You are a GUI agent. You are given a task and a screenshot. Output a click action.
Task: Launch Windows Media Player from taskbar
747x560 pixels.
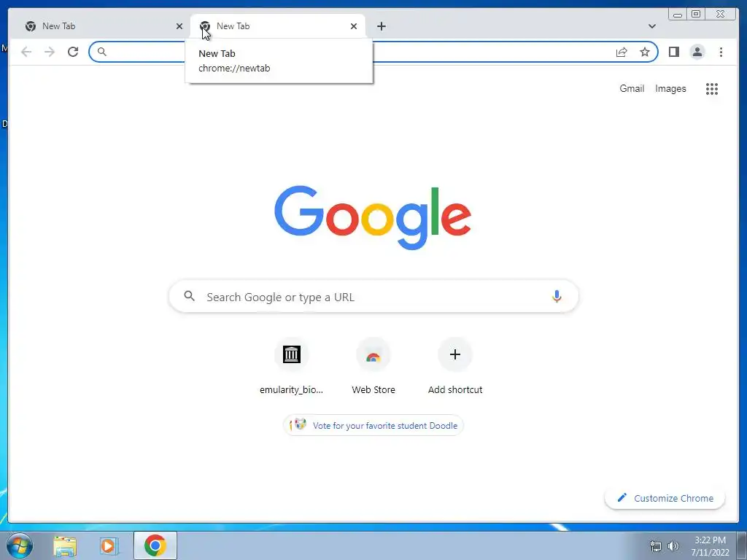[109, 546]
